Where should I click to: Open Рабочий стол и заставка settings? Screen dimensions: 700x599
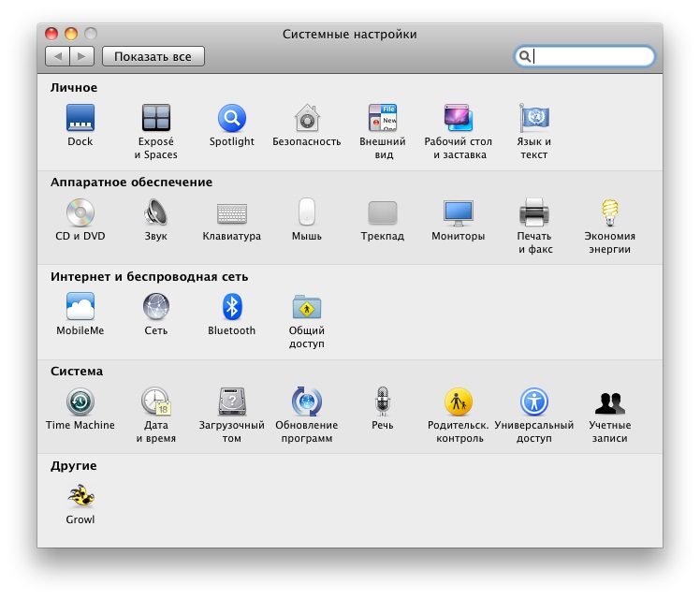[x=459, y=119]
